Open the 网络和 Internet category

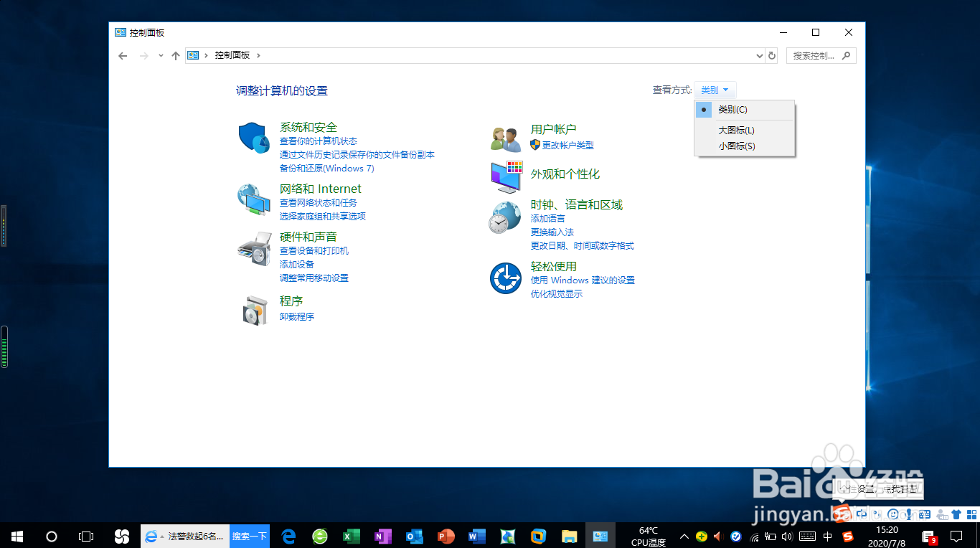321,189
